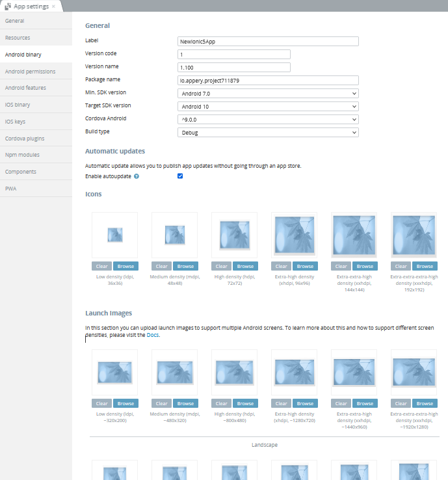This screenshot has height=480, width=448.
Task: Click the xxhdpi 144x144 icon thumbnail
Action: (354, 235)
